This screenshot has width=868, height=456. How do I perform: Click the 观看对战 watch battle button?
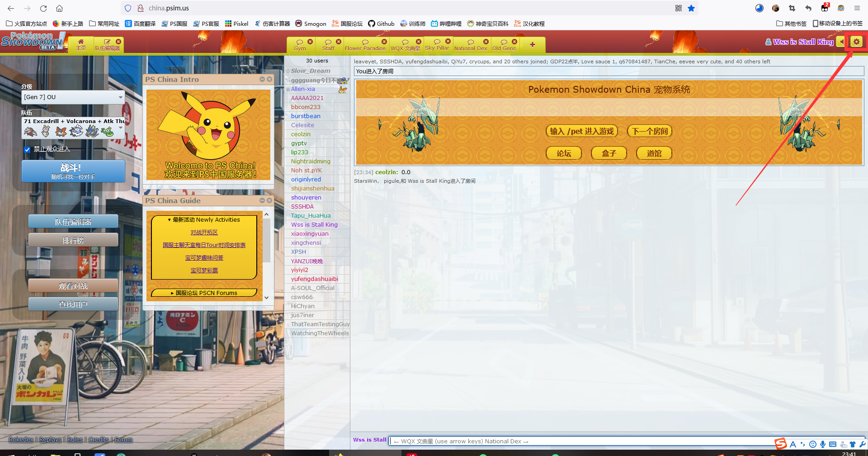pyautogui.click(x=73, y=285)
